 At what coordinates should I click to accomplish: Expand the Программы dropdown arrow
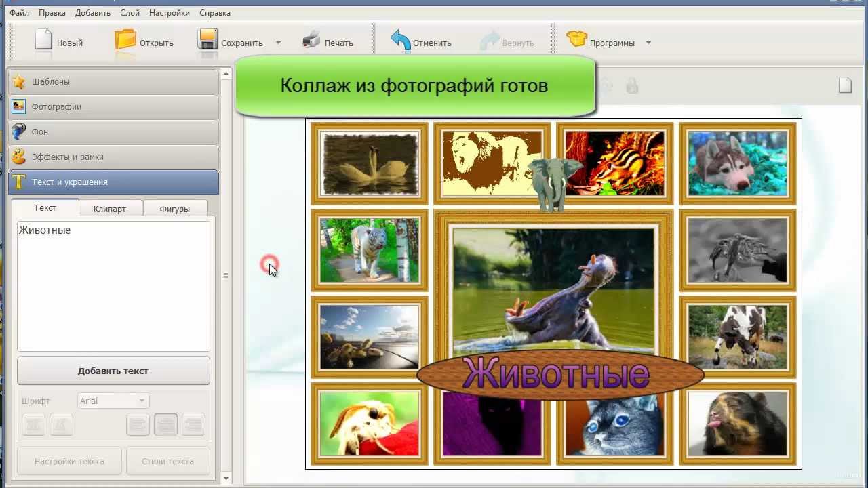pyautogui.click(x=648, y=43)
